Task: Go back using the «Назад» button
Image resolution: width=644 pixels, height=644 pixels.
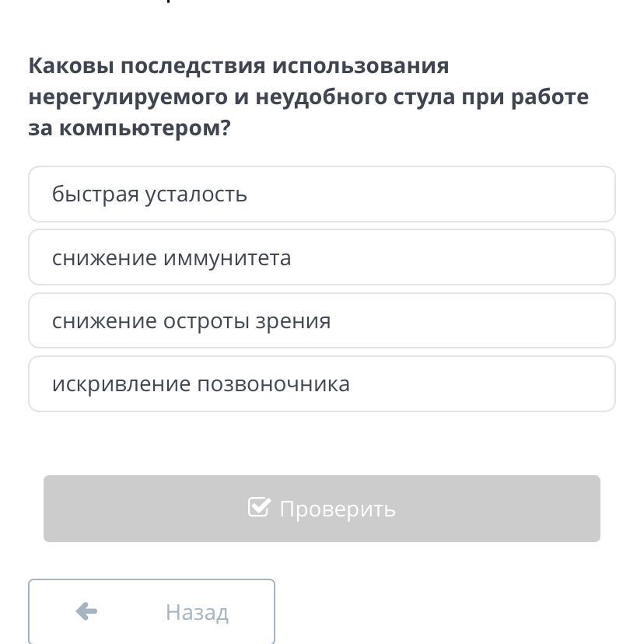Action: coord(152,611)
